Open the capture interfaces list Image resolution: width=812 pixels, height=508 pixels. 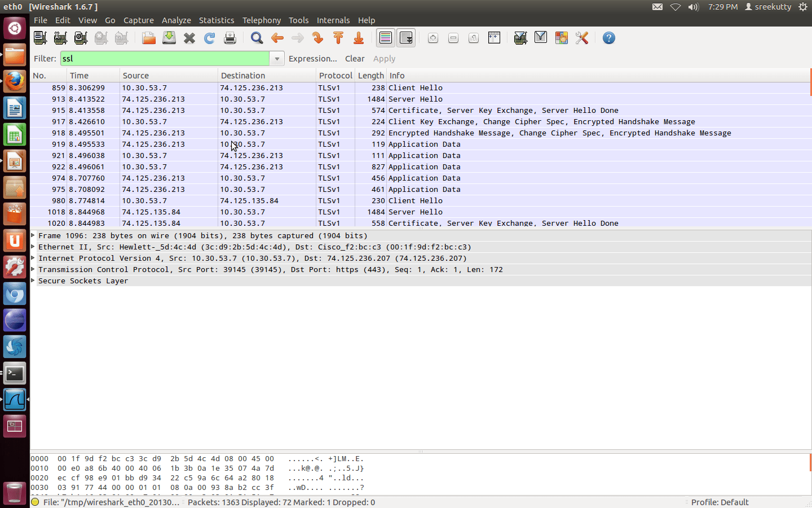pyautogui.click(x=40, y=38)
